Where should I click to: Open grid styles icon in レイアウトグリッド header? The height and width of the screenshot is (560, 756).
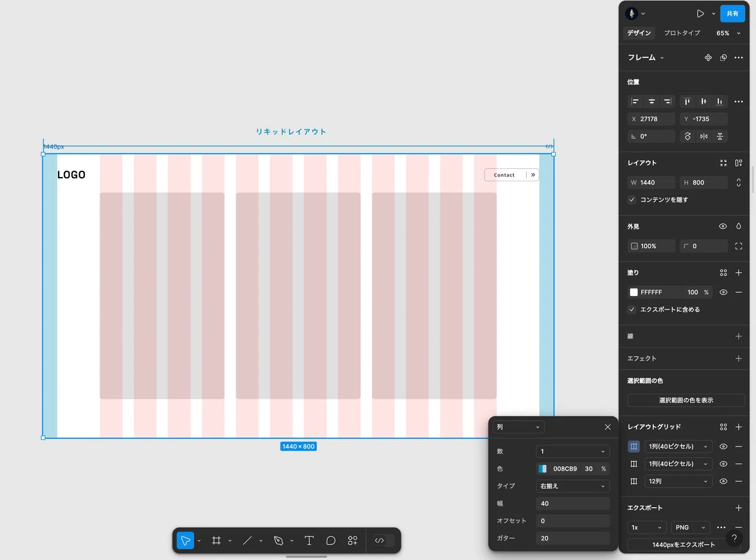(x=723, y=427)
